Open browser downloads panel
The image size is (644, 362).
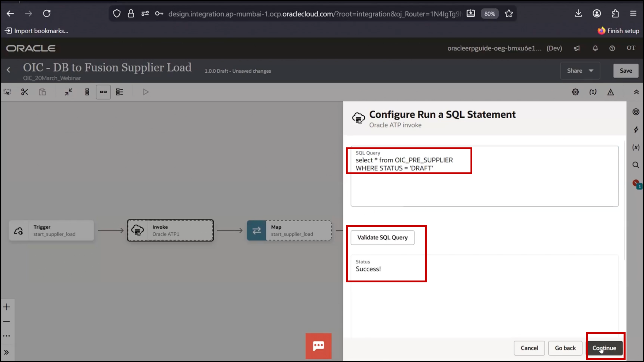pyautogui.click(x=578, y=13)
